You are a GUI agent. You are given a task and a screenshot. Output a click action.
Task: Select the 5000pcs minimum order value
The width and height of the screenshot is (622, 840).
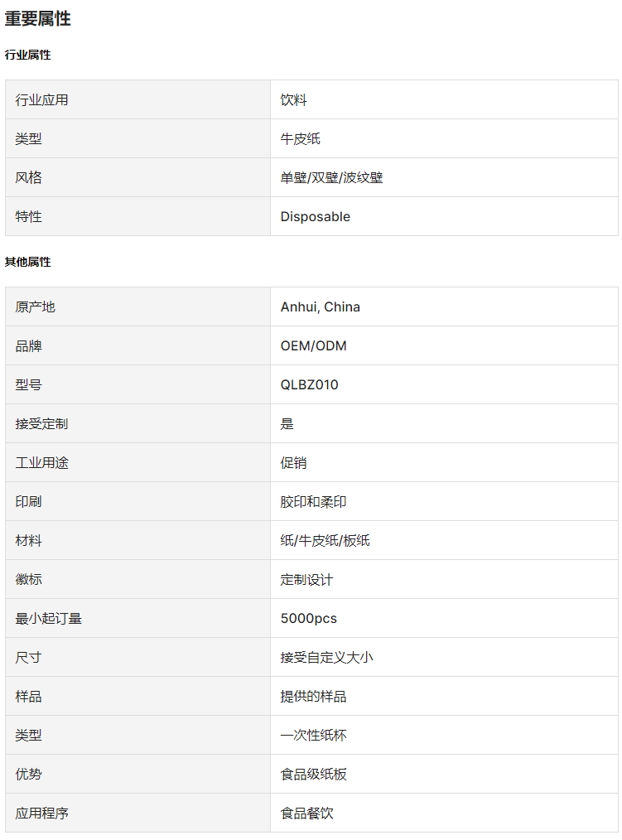point(309,618)
